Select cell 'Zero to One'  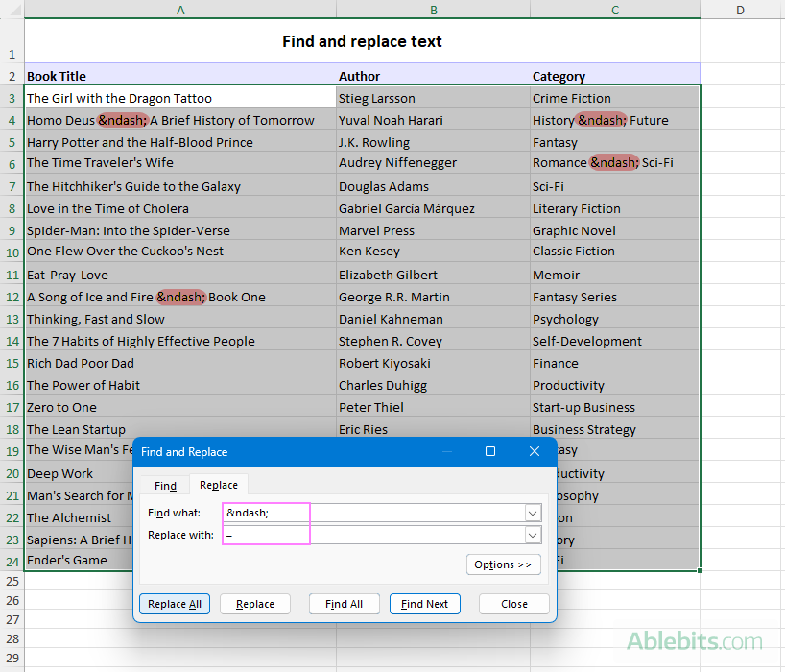[180, 407]
